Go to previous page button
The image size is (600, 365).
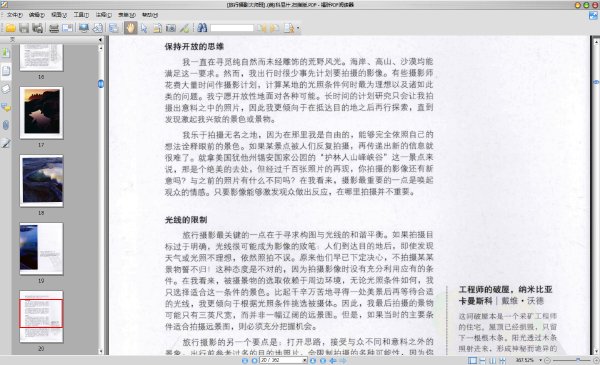(254, 360)
